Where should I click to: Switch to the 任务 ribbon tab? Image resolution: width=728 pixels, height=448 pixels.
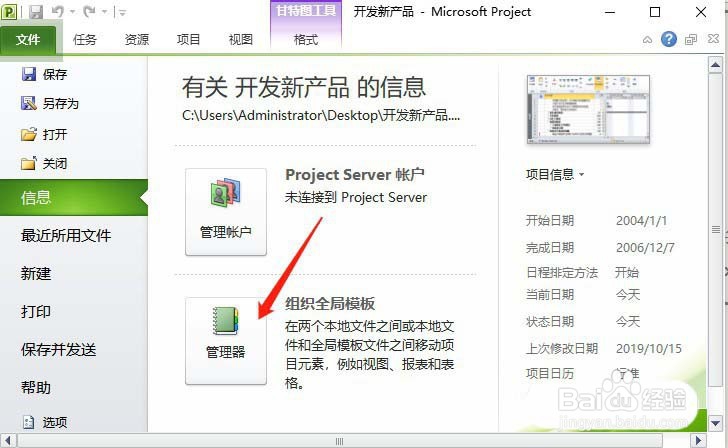click(x=84, y=40)
